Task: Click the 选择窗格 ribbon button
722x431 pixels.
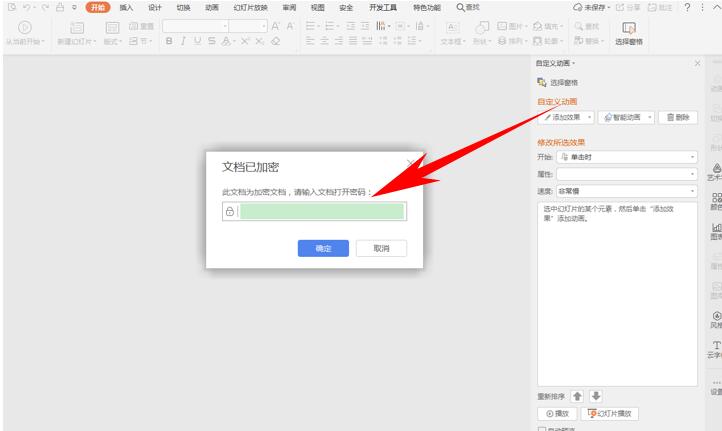Action: [x=629, y=33]
